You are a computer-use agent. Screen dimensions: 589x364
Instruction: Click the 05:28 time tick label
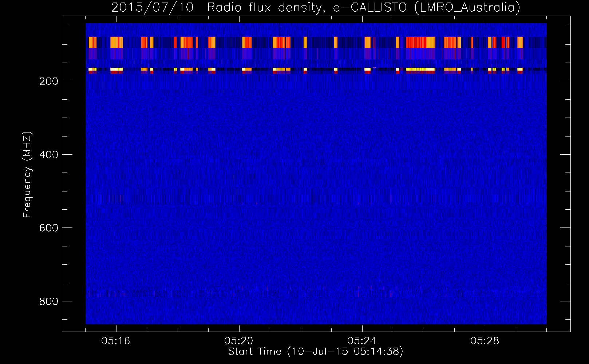(x=485, y=341)
